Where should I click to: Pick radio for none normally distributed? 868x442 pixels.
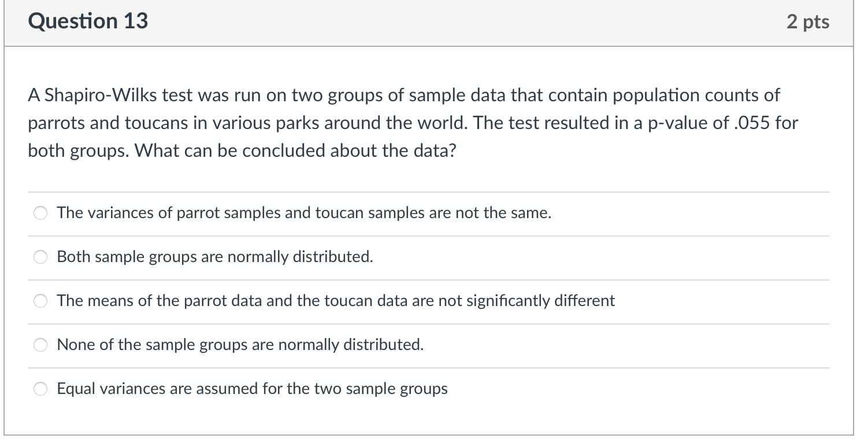click(x=40, y=345)
